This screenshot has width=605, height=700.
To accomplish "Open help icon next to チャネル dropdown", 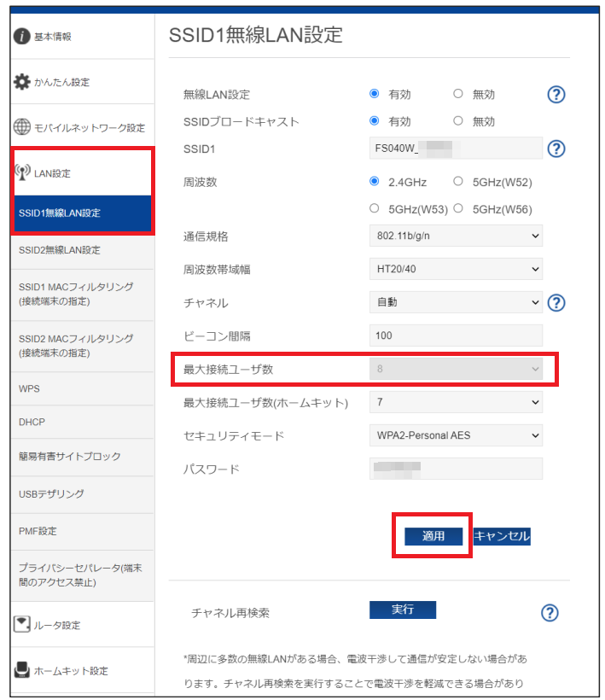I will pos(556,303).
